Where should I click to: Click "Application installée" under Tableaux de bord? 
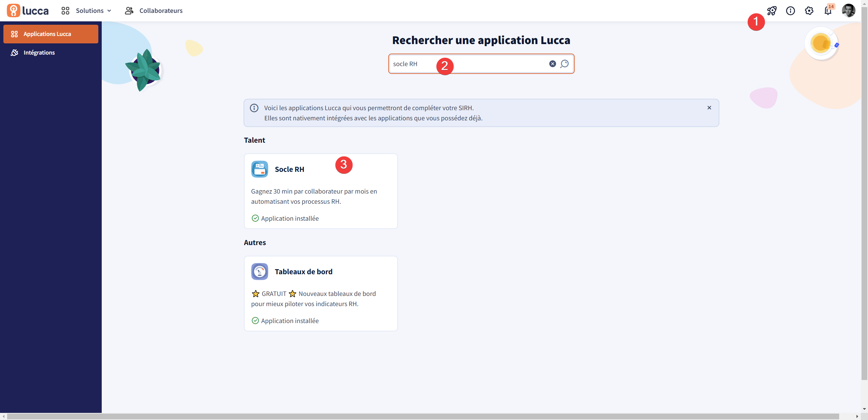[290, 321]
